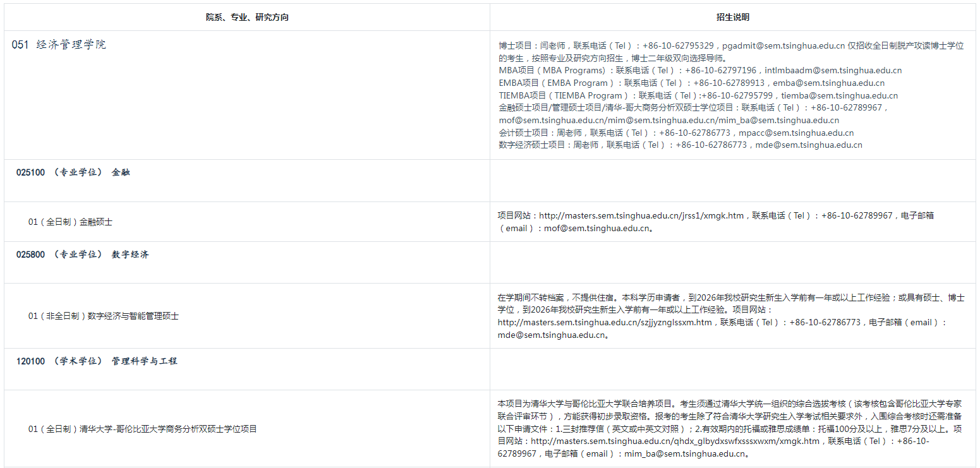
Task: Click the 120100 (学术学位) 管理科学与工程 row
Action: [x=97, y=361]
